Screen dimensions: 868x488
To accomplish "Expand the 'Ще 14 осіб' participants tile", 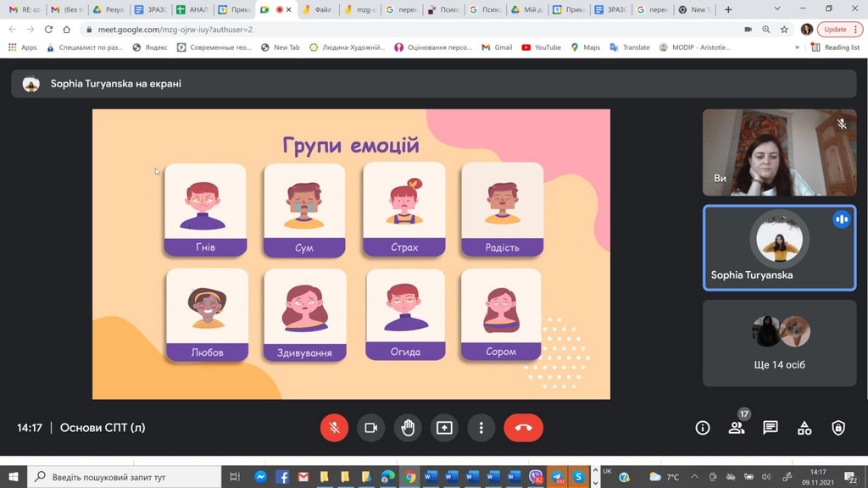I will (779, 342).
